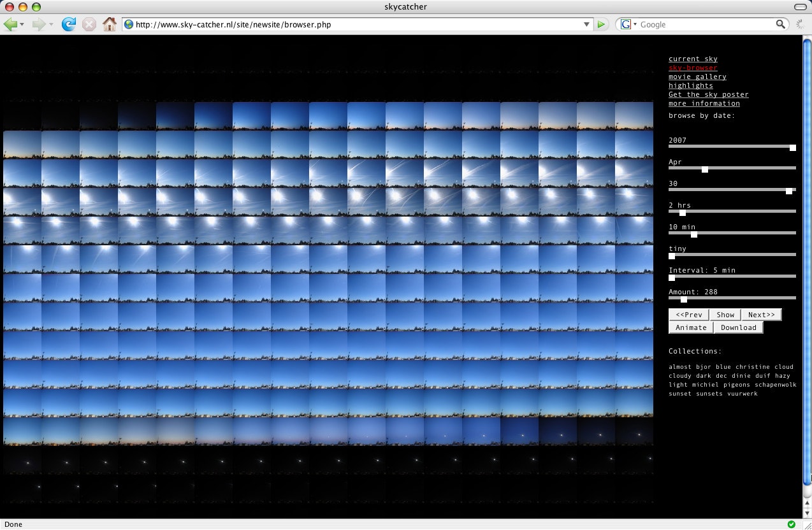This screenshot has height=530, width=812.
Task: Open the Google search engine dropdown
Action: click(x=628, y=24)
